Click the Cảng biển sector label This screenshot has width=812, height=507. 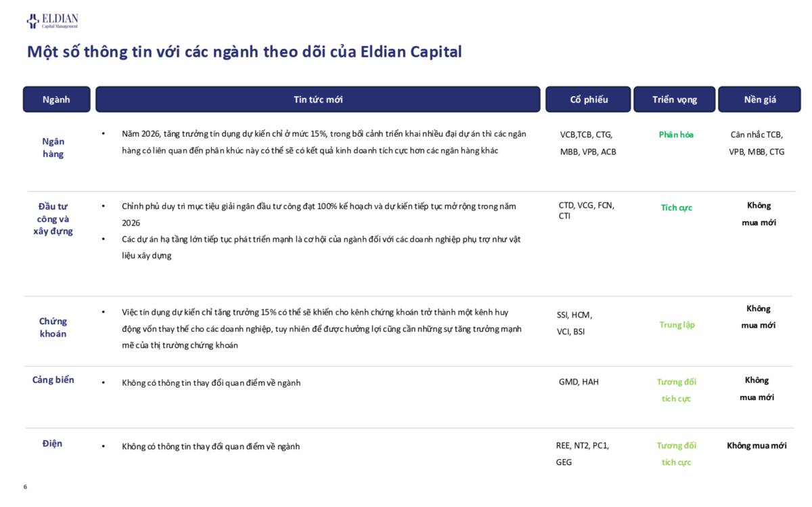[53, 380]
